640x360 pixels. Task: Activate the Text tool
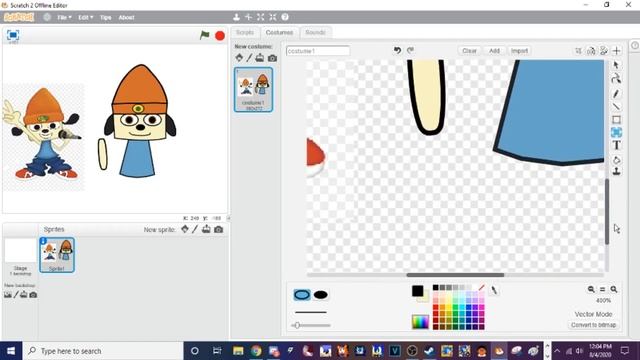pos(616,145)
